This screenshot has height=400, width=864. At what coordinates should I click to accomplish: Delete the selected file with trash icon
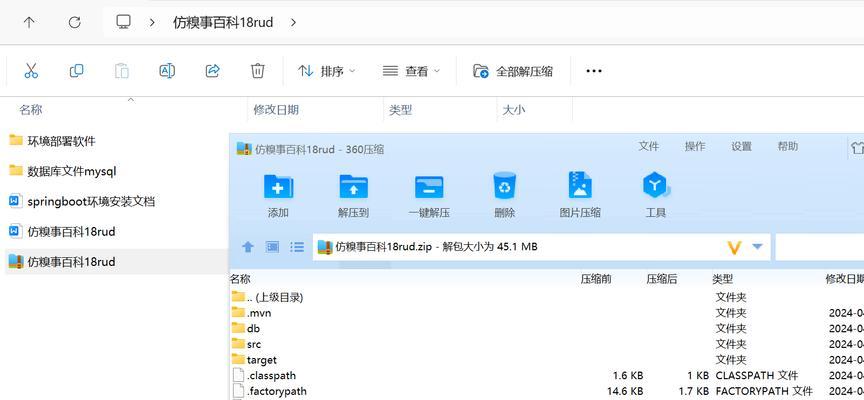(257, 71)
